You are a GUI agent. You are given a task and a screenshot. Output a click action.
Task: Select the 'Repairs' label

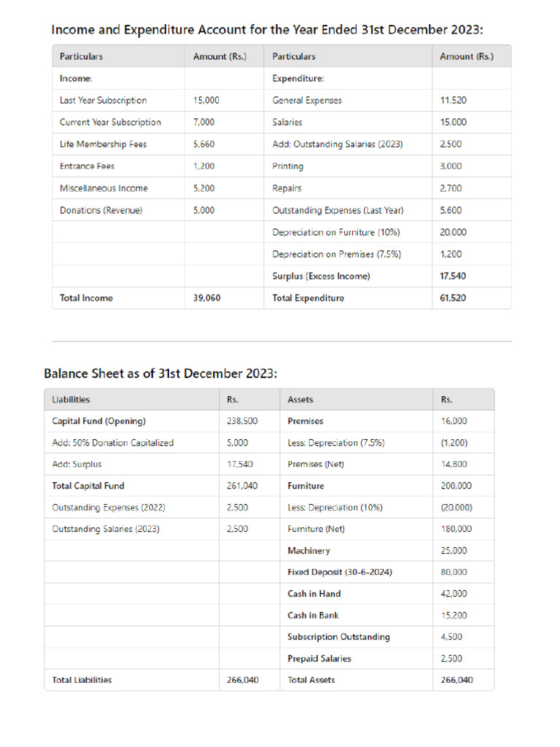click(x=287, y=188)
